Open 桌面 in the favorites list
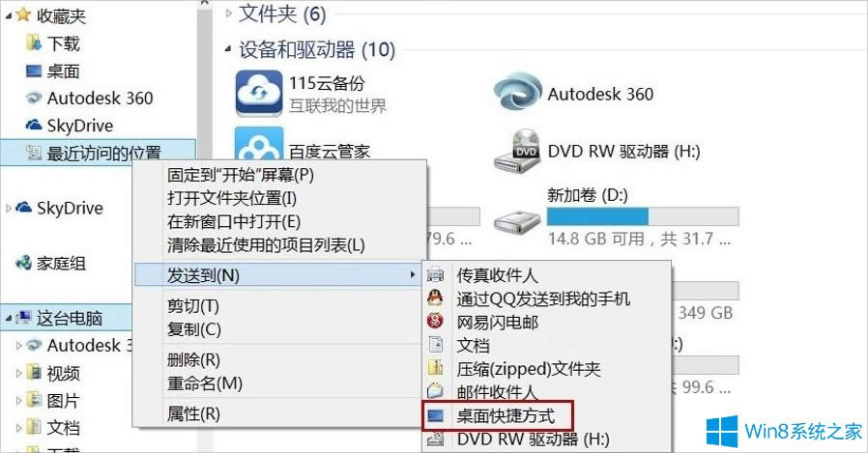Image resolution: width=868 pixels, height=453 pixels. tap(63, 71)
